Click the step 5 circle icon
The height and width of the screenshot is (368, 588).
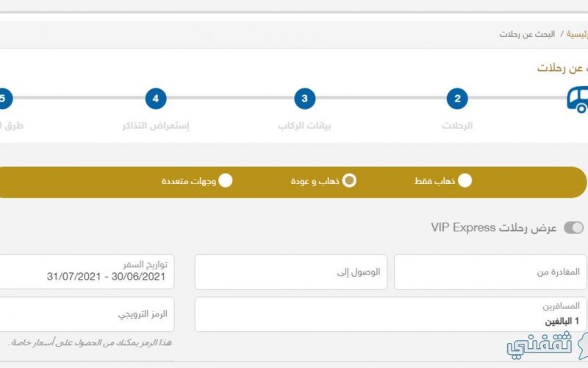(x=4, y=99)
